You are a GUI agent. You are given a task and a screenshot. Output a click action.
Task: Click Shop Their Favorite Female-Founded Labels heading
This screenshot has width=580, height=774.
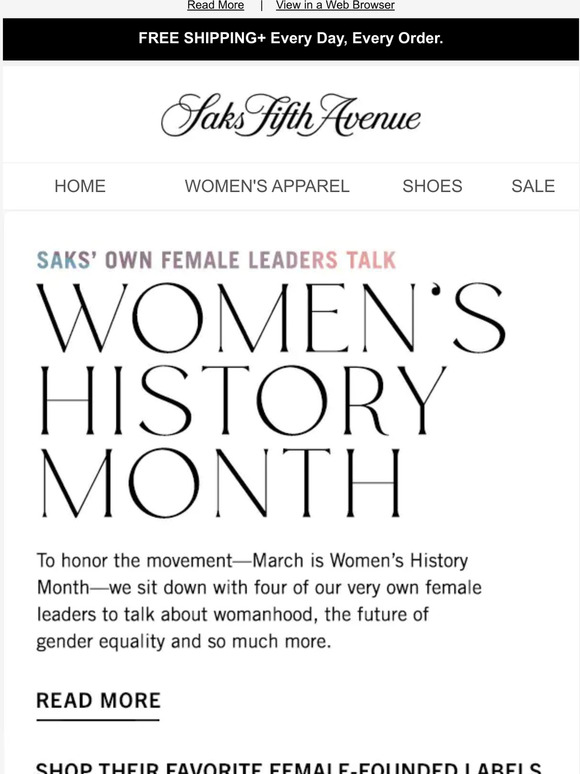point(289,768)
